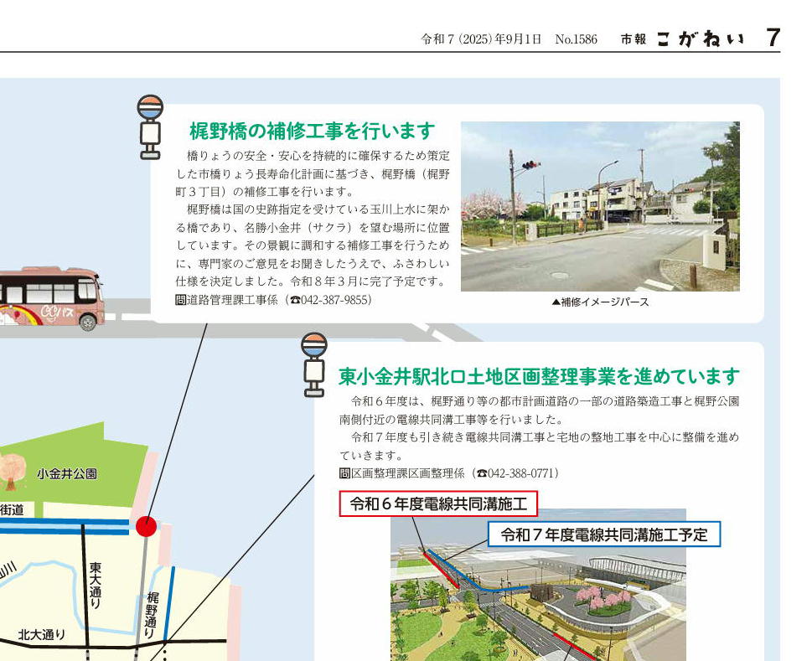Click the bus stop icon beside 梶野橋 heading
The height and width of the screenshot is (661, 812).
[151, 127]
